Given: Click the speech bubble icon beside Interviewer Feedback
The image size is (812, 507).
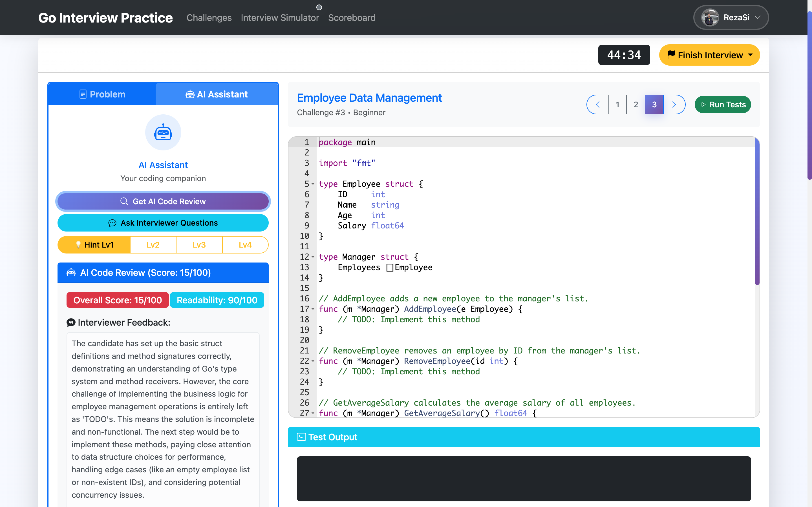Looking at the screenshot, I should tap(71, 322).
